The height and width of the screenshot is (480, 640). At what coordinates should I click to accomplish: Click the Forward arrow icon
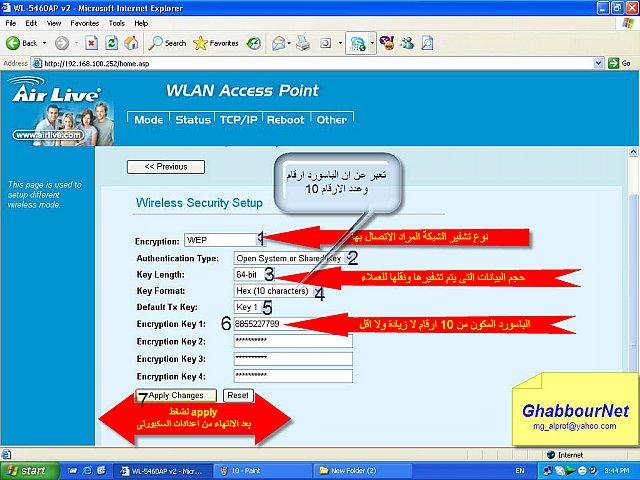pos(62,43)
